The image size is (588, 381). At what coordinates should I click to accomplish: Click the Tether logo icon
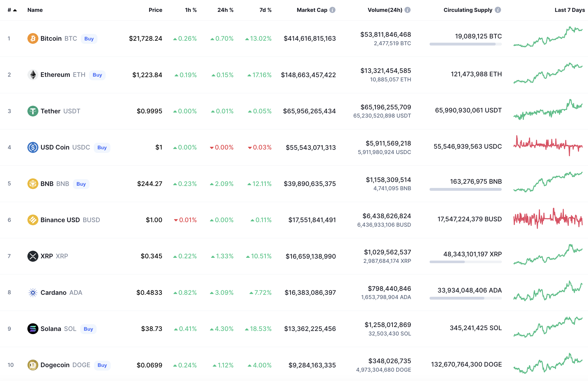point(33,111)
